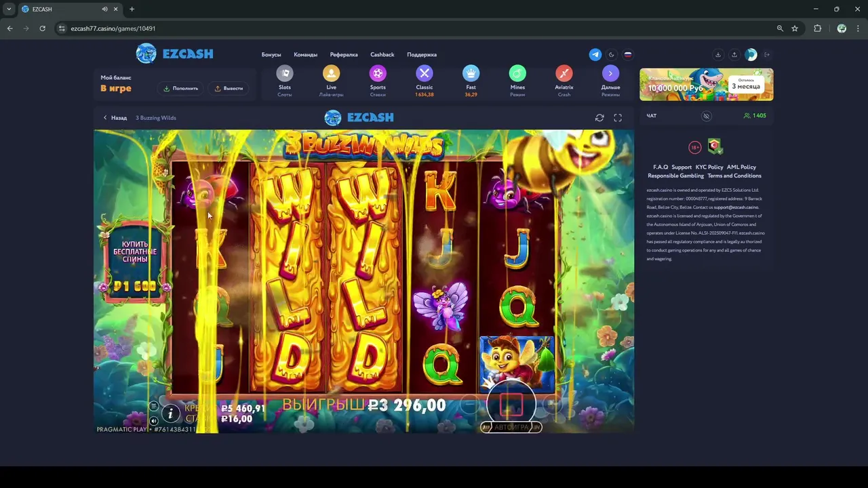Bookmark this page with star icon
868x488 pixels.
pyautogui.click(x=795, y=28)
